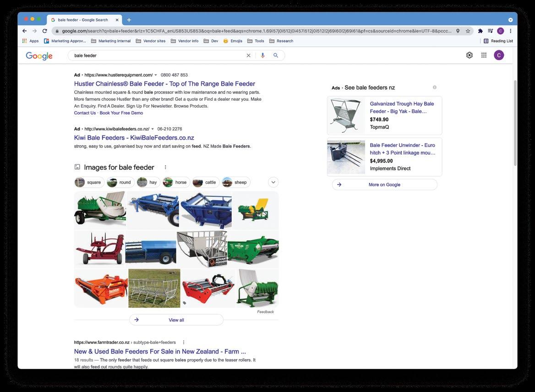Click the ads info icon beside See bale feeders nz
Viewport: 535px width, 392px height.
(x=434, y=87)
